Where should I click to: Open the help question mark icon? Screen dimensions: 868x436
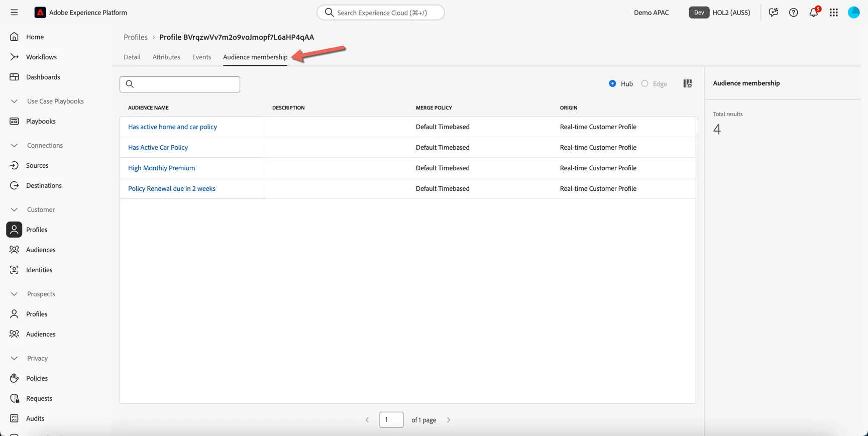coord(794,13)
